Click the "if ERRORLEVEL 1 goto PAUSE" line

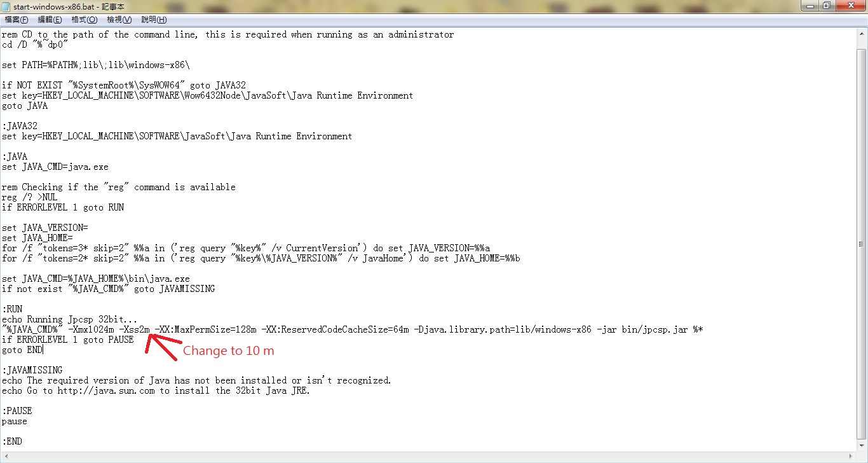68,340
